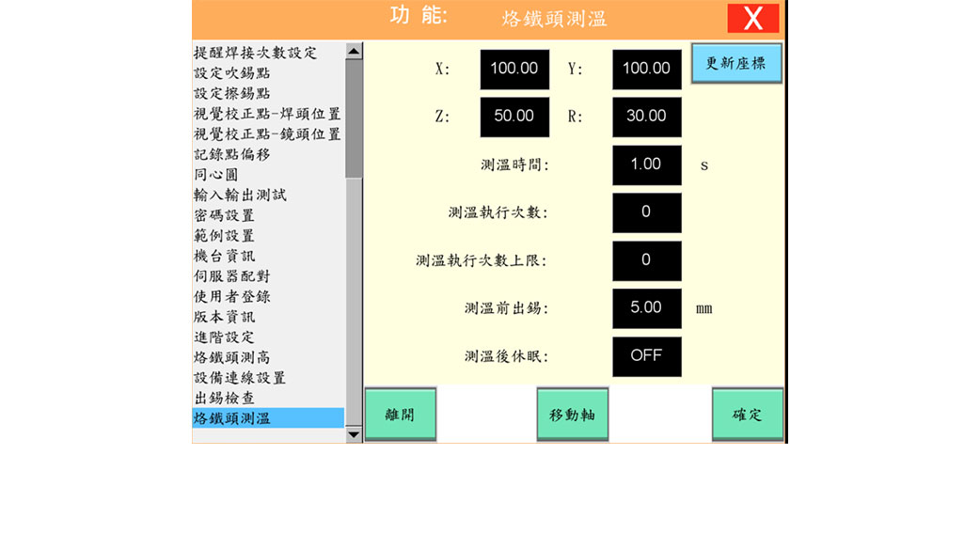Select 烙鐵頭測高 in the function list
Viewport: 980px width, 533px height.
pos(232,357)
